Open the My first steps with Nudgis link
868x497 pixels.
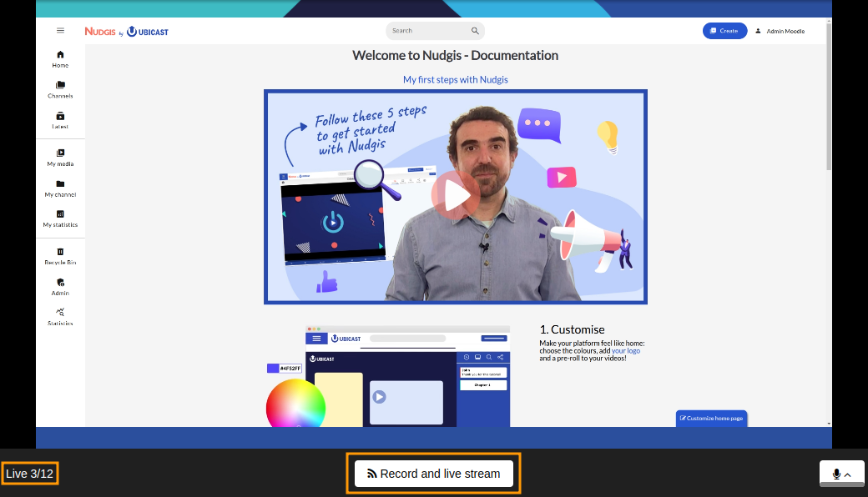455,79
